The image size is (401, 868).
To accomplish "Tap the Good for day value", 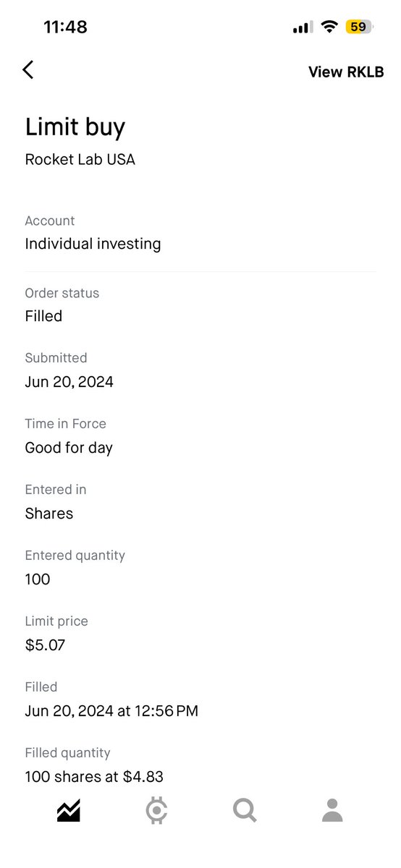I will pyautogui.click(x=69, y=448).
